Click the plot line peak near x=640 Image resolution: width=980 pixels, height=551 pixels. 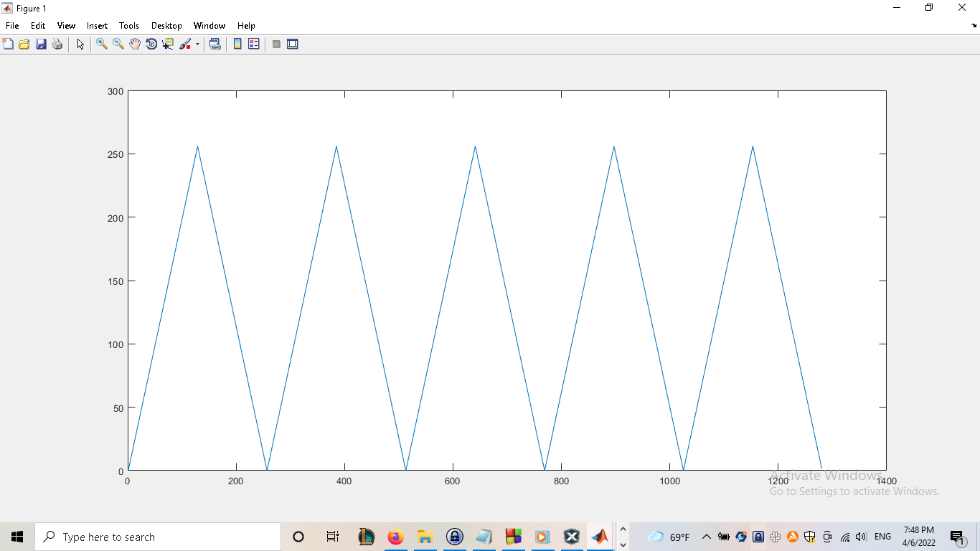point(475,146)
